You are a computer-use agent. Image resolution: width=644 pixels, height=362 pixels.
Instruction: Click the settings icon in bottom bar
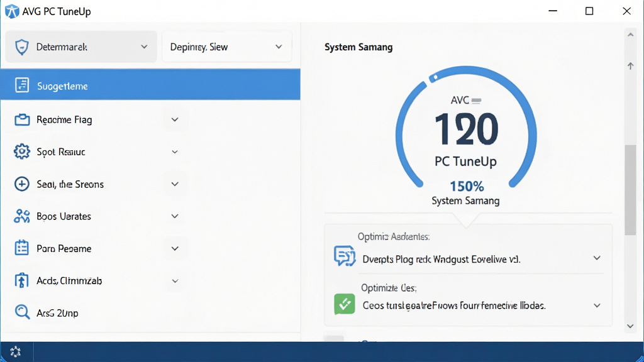[16, 352]
